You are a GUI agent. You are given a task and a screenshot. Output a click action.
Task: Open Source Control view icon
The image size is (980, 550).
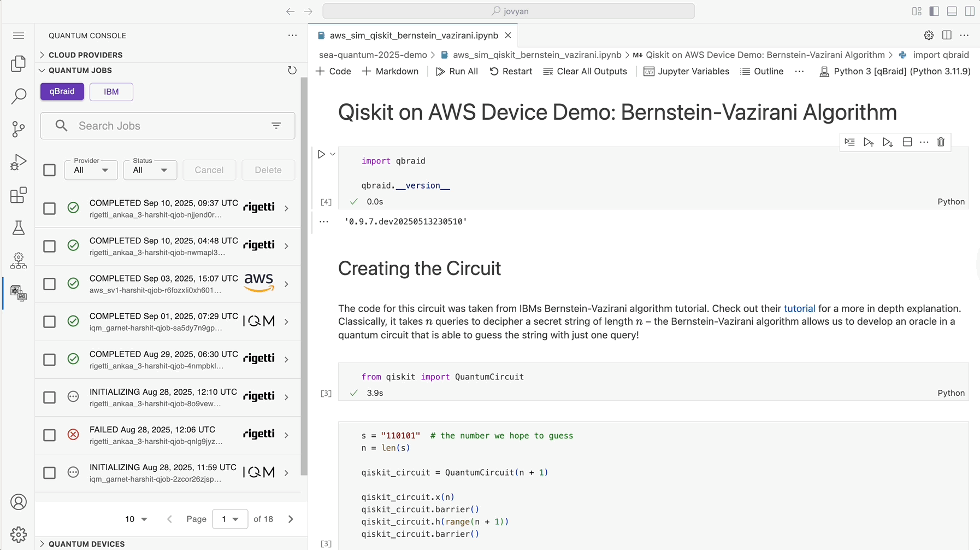(19, 129)
